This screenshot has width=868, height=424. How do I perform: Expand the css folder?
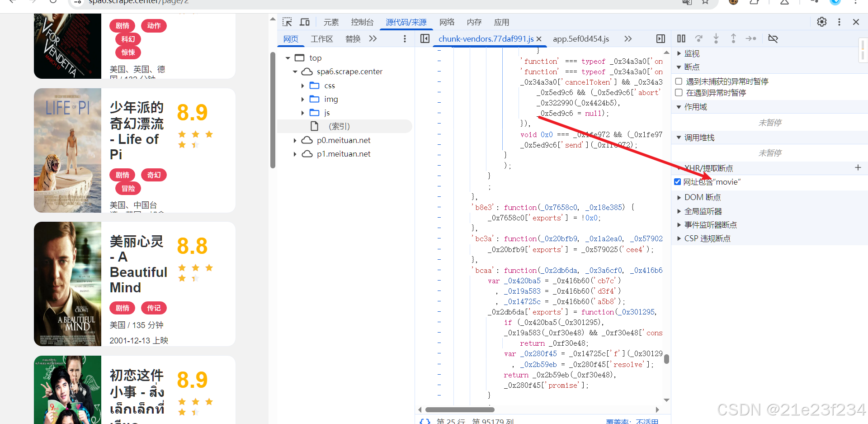[x=302, y=86]
